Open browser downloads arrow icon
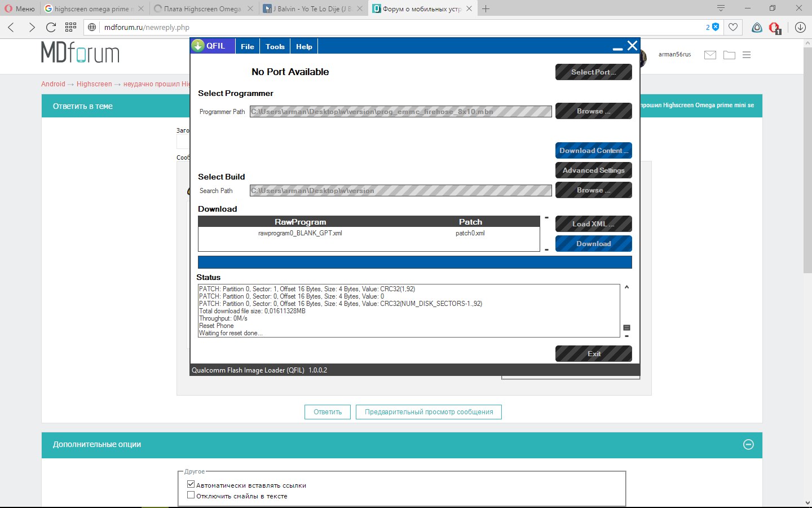 click(x=800, y=27)
